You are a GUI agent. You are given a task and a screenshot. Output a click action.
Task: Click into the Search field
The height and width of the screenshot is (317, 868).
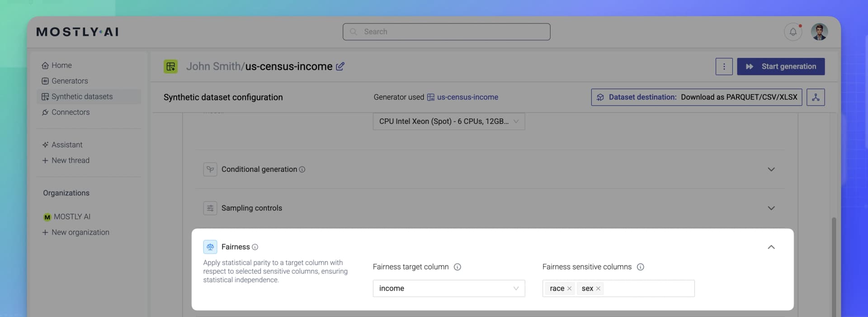tap(446, 32)
